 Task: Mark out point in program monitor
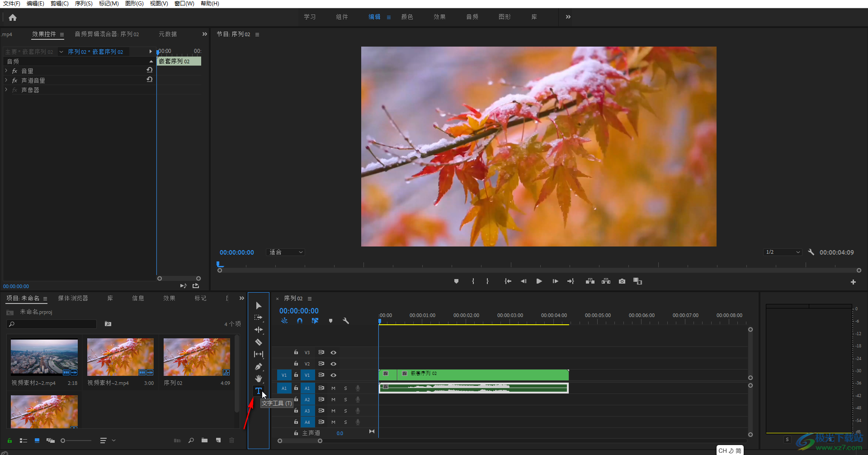(487, 281)
